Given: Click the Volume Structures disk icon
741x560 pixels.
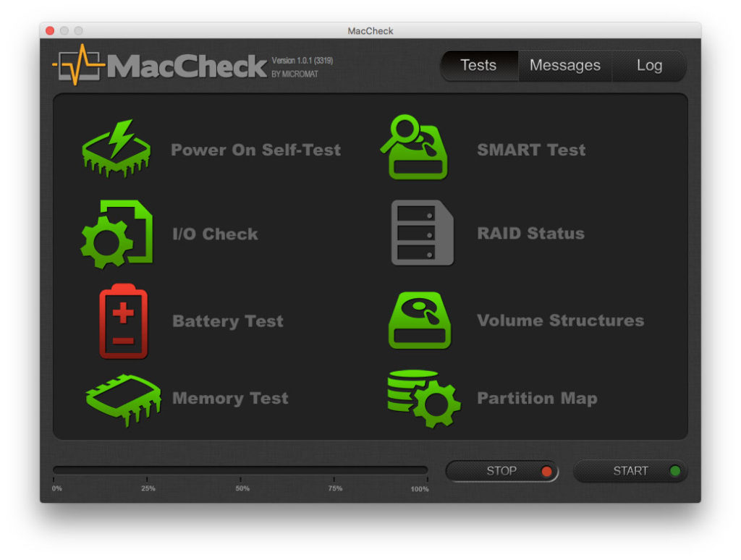Looking at the screenshot, I should 419,321.
